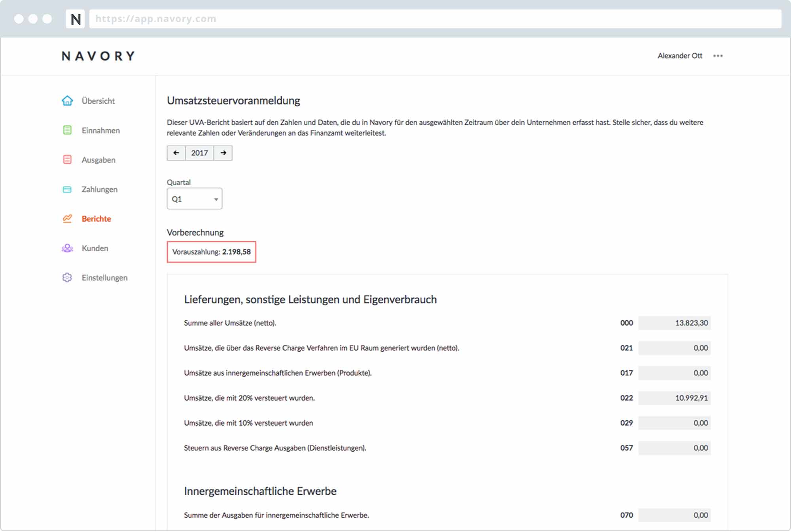This screenshot has width=791, height=532.
Task: Open the Quartal Q1 dropdown
Action: pos(194,199)
